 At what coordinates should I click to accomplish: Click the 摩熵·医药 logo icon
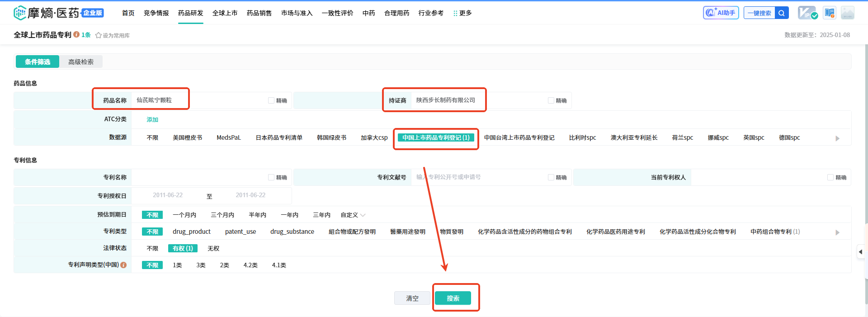[20, 13]
